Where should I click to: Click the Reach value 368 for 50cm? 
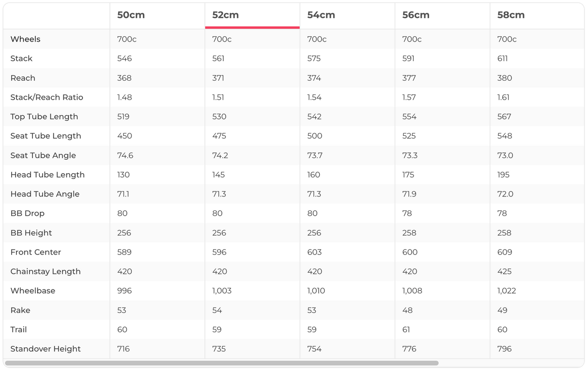(124, 78)
